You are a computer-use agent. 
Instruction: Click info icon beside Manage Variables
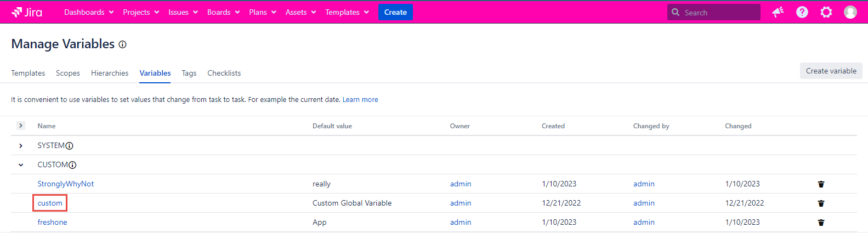tap(122, 45)
